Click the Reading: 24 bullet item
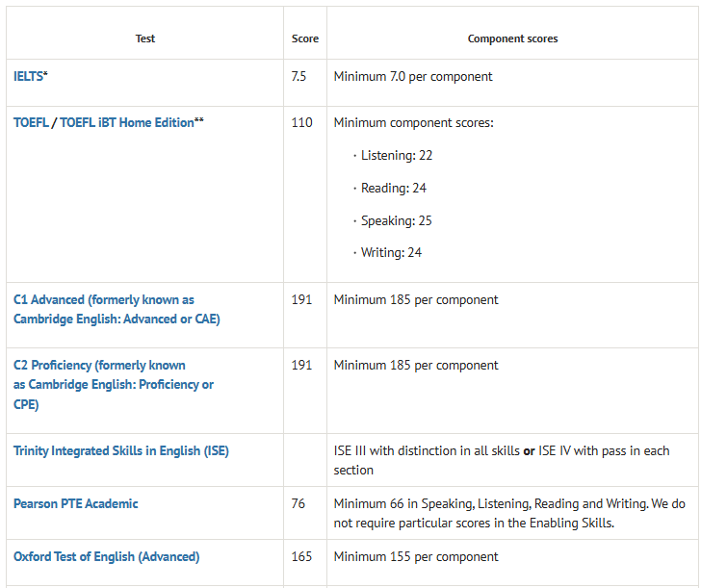Viewport: 701px width, 588px height. [x=394, y=188]
